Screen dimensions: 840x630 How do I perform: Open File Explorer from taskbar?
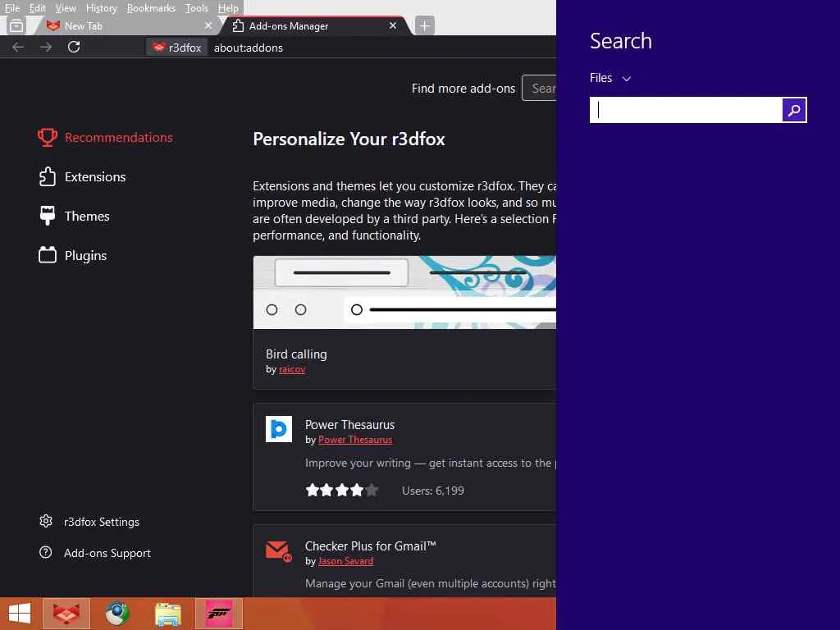click(168, 614)
